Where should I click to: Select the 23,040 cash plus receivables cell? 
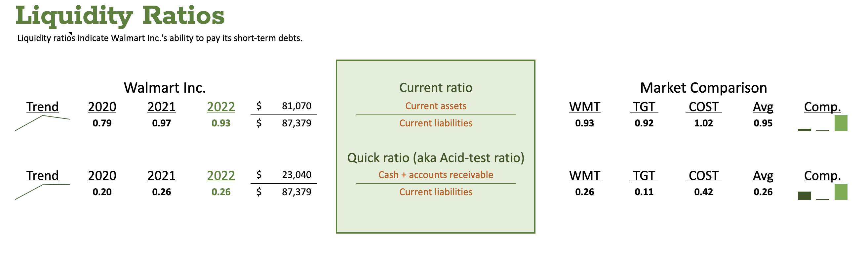pos(296,175)
